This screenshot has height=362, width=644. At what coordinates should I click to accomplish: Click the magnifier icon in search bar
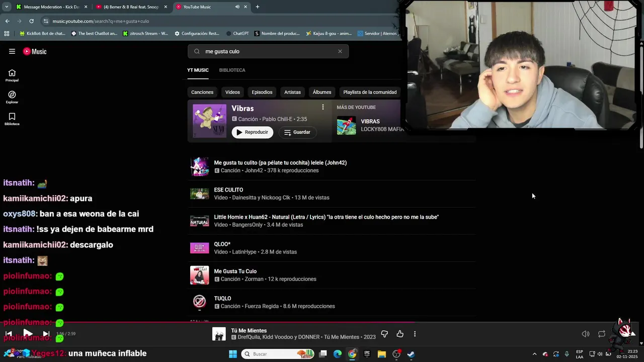click(x=197, y=51)
